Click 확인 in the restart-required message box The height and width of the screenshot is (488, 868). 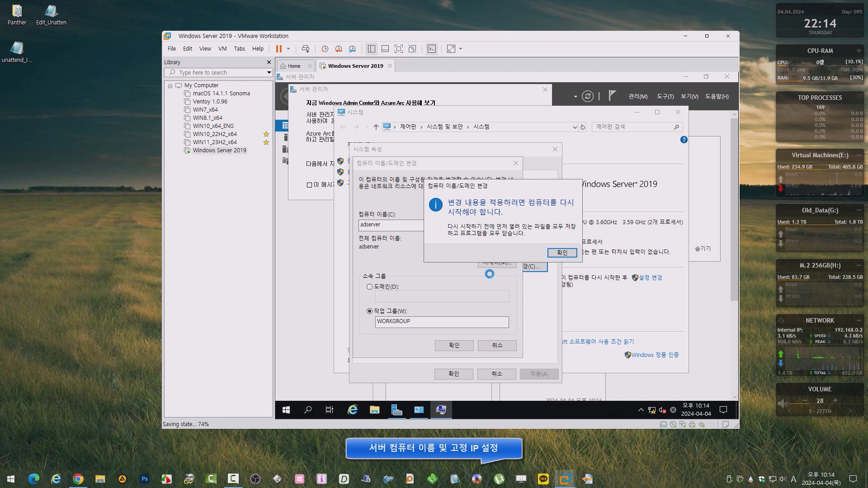pyautogui.click(x=562, y=253)
